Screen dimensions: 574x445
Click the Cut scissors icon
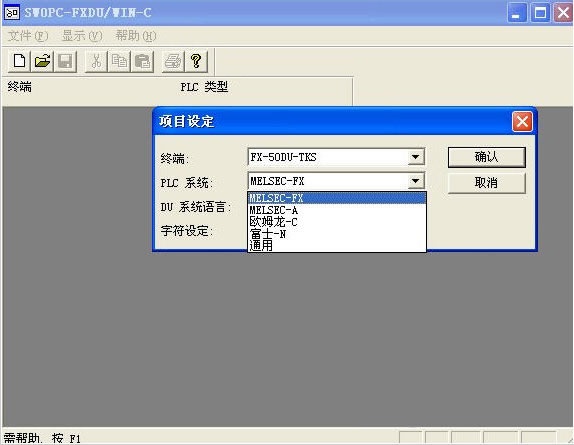click(x=96, y=61)
